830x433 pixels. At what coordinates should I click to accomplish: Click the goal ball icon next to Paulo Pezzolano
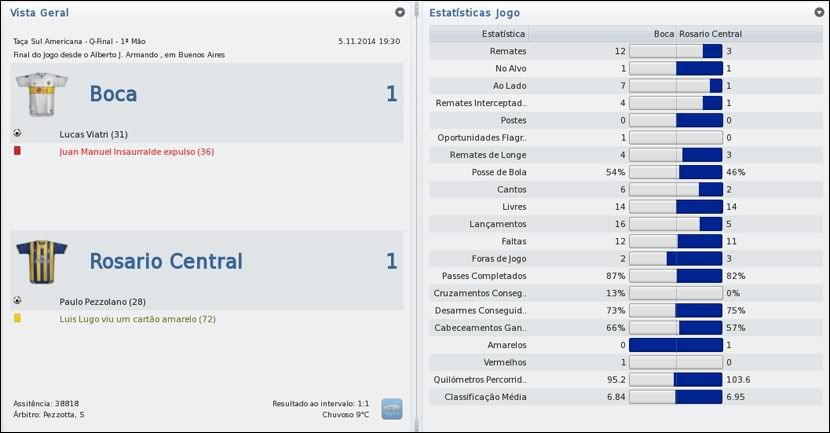point(17,300)
